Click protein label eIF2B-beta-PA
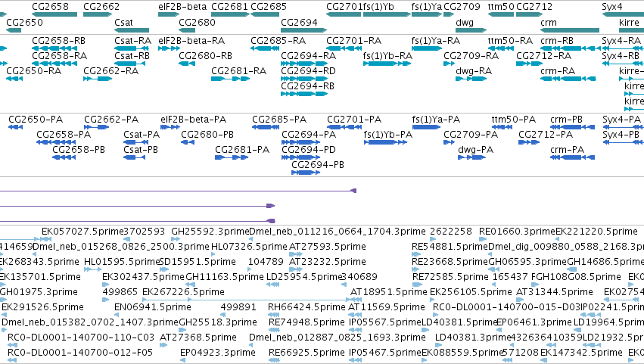The height and width of the screenshot is (364, 644). pyautogui.click(x=193, y=120)
